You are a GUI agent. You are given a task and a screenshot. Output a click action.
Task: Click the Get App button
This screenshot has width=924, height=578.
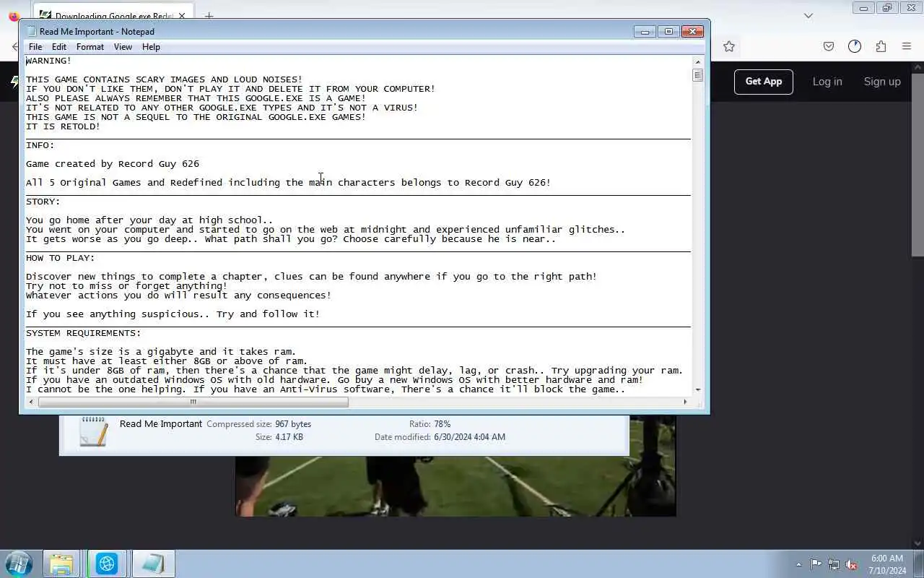pos(764,82)
